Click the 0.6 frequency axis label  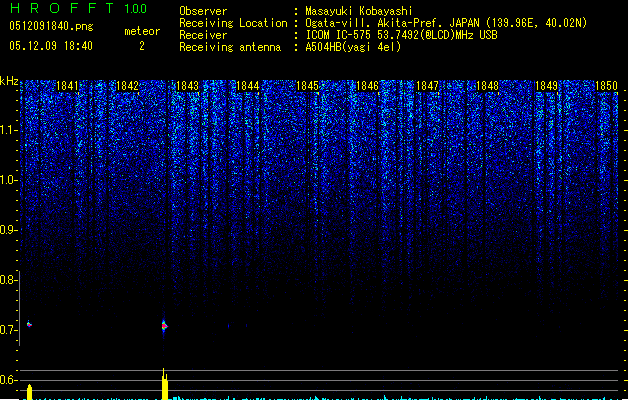click(8, 380)
